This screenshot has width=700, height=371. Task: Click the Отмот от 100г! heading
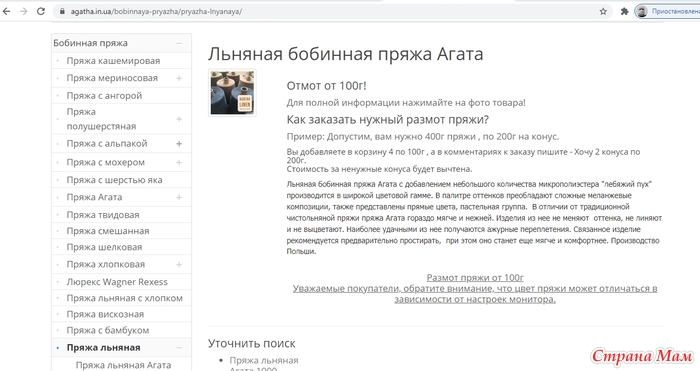(x=326, y=86)
